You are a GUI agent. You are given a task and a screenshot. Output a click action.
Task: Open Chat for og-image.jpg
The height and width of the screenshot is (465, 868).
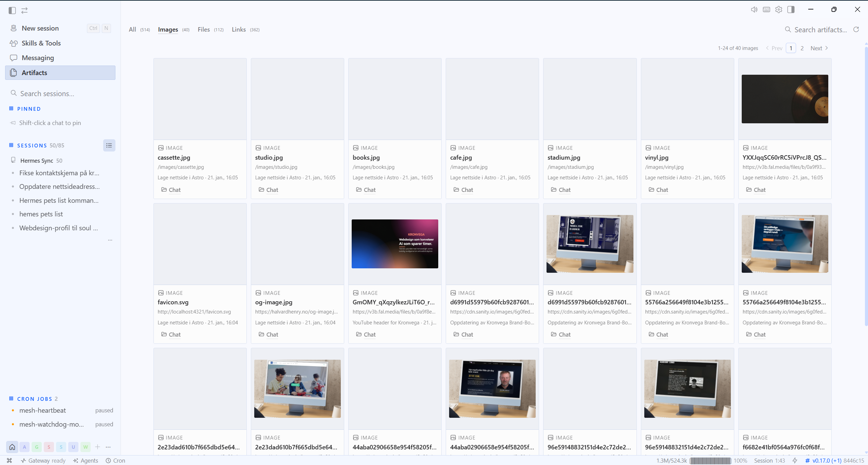pos(268,335)
